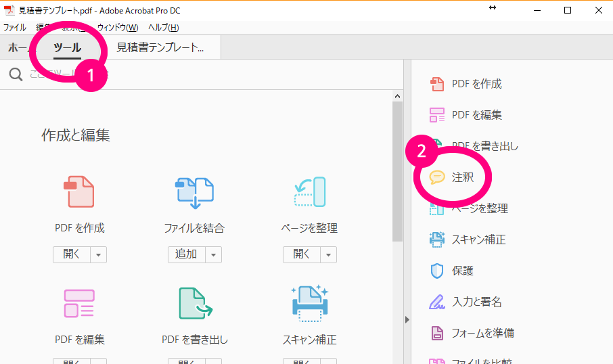
Task: Collapse the right tools pane with the arrow
Action: [407, 320]
